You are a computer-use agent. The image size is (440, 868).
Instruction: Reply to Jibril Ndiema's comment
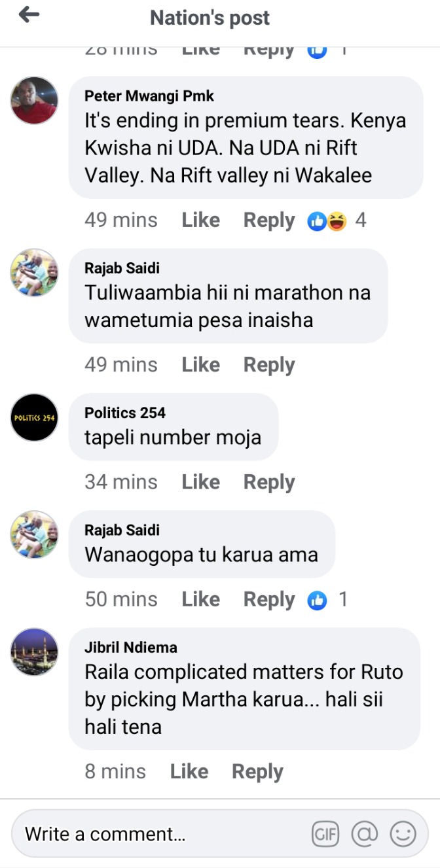click(257, 772)
